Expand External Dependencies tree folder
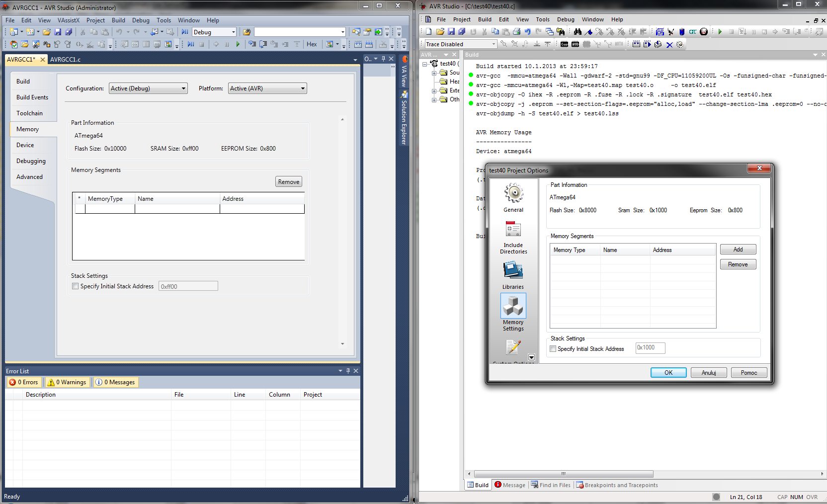This screenshot has height=504, width=827. click(x=434, y=91)
